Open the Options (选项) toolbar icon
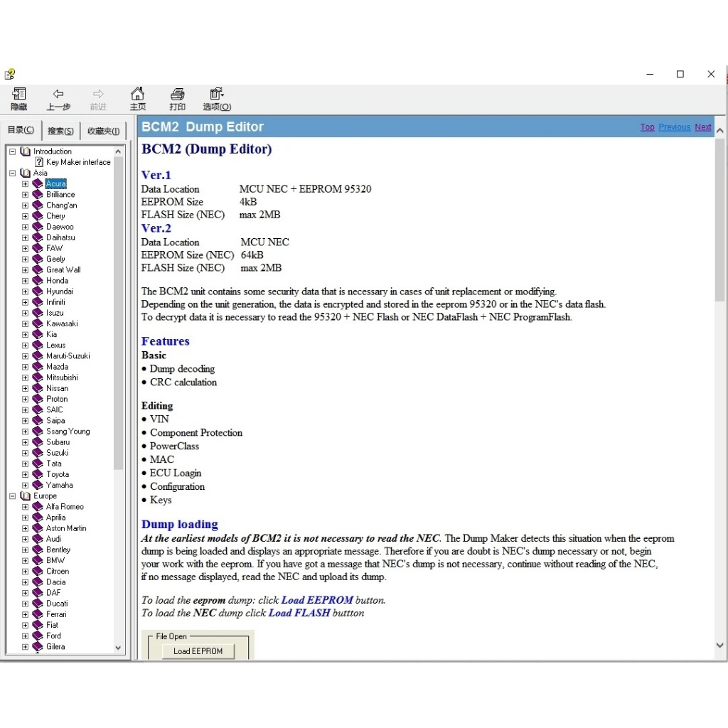 [217, 94]
